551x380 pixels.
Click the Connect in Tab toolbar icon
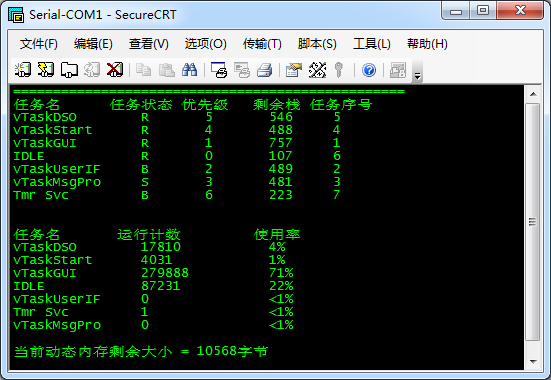[69, 70]
